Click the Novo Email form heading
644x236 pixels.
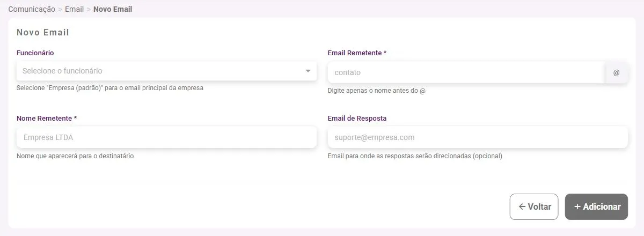coord(43,32)
